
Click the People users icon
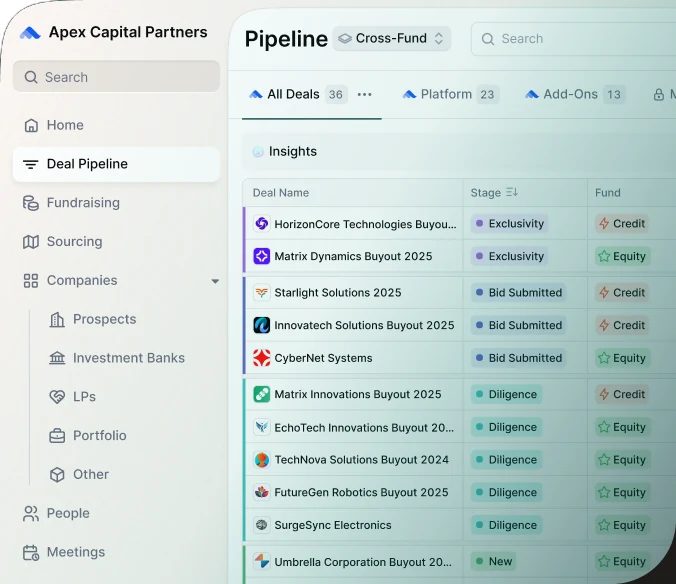point(31,513)
